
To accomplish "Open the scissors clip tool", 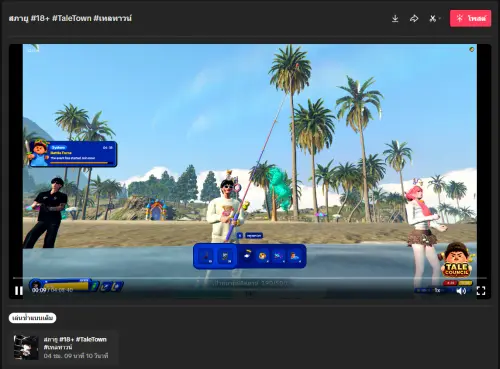I will 432,18.
